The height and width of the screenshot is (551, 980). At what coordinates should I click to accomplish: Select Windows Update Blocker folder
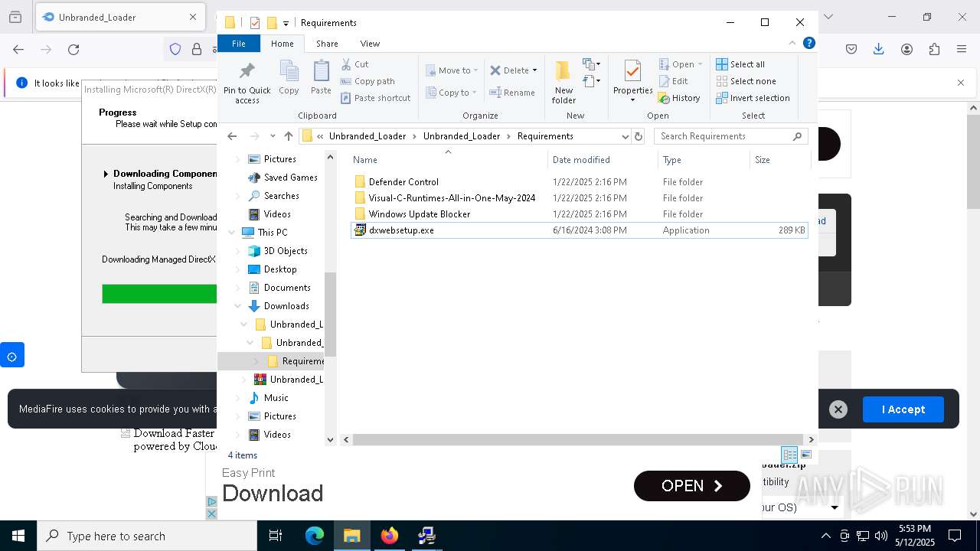click(x=420, y=214)
